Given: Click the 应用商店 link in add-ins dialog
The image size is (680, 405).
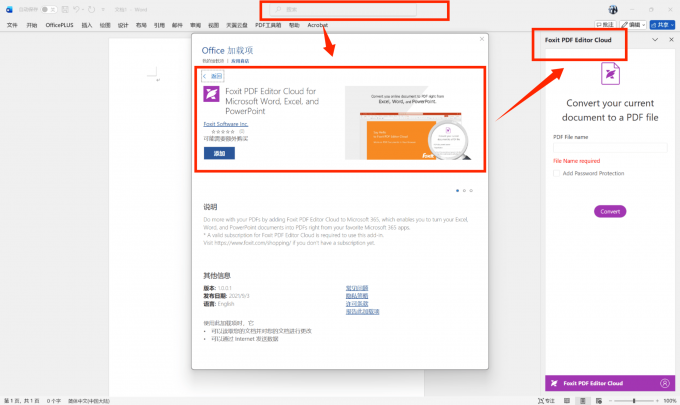Looking at the screenshot, I should (x=240, y=61).
